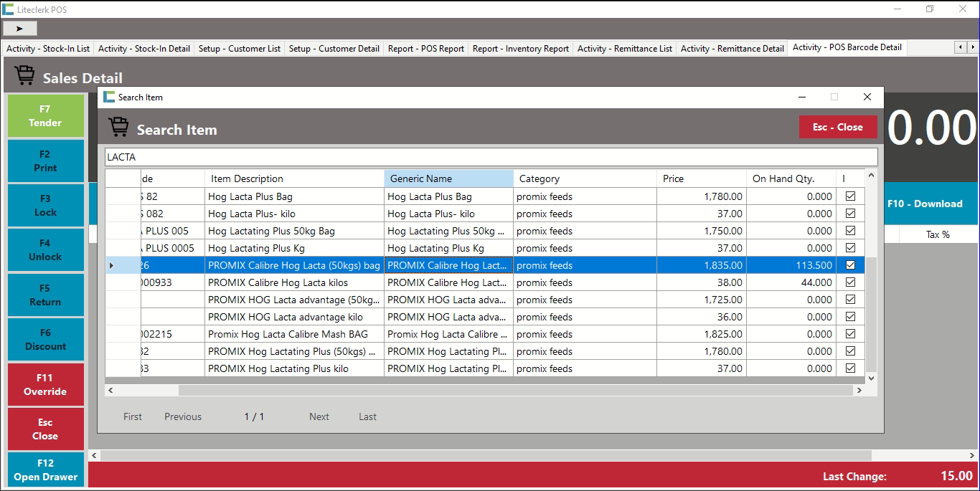Click the Liteclerk logo in the Search Item title bar
This screenshot has height=491, width=980.
tap(109, 97)
